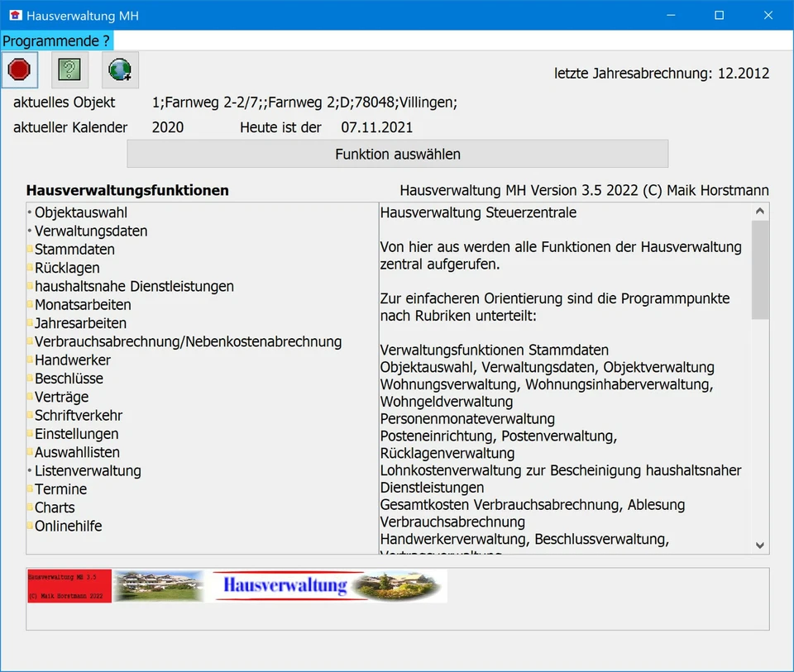Click the scrollbar down arrow
Screen dimensions: 794x672
759,546
